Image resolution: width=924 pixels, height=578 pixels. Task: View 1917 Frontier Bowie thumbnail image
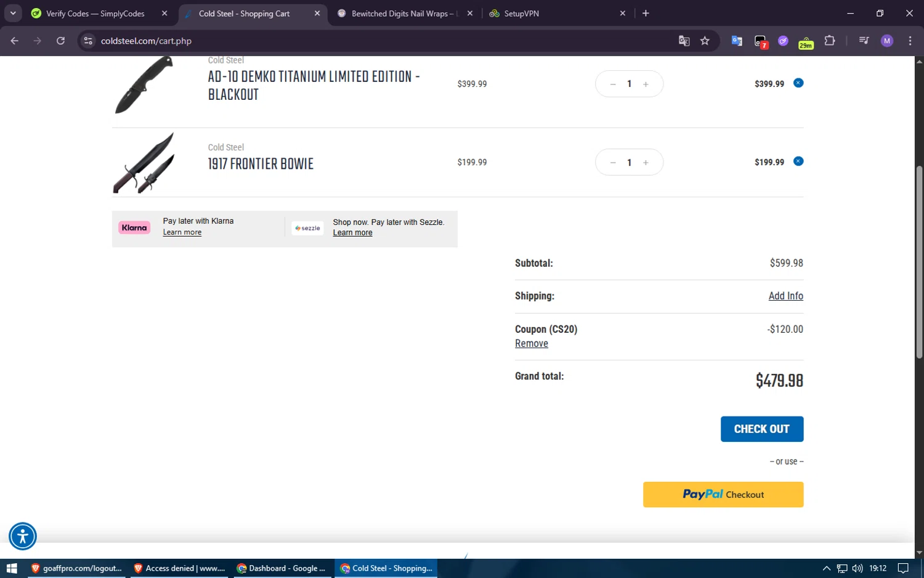[x=144, y=163]
